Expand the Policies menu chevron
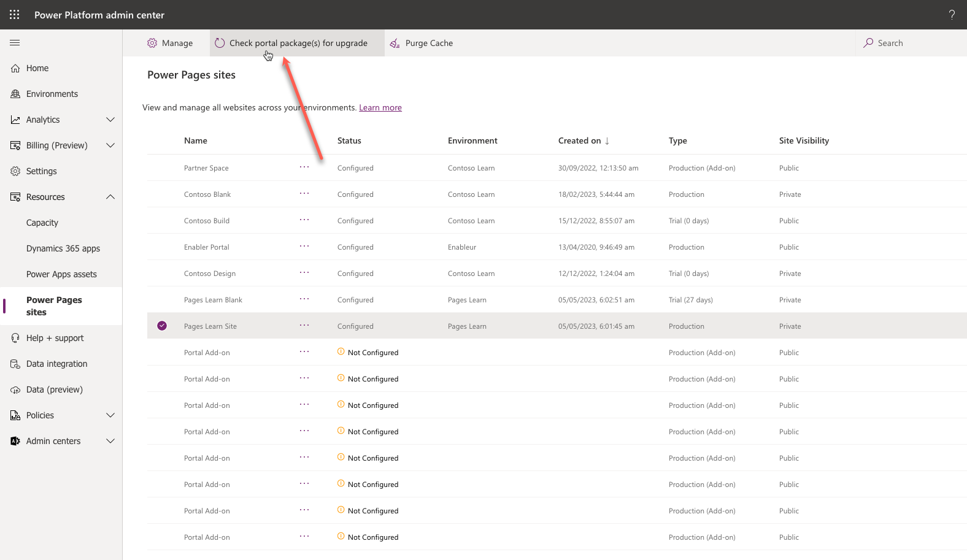 110,415
